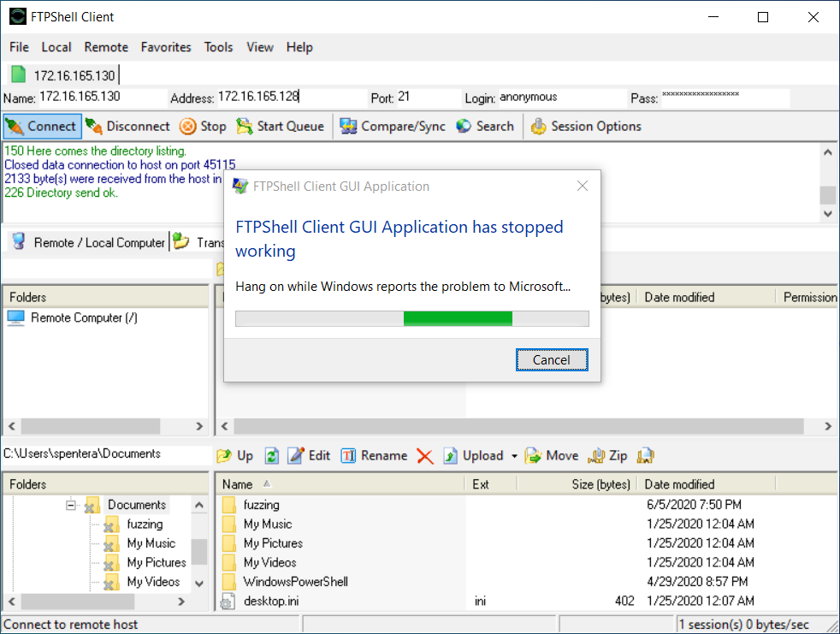Collapse the Documents tree node
The width and height of the screenshot is (840, 634).
[71, 505]
